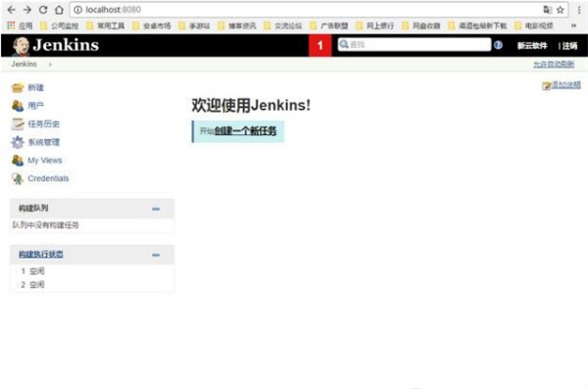Viewport: 588px width, 389px height.
Task: Collapse the 构建队列 panel with its minus button
Action: [x=156, y=209]
